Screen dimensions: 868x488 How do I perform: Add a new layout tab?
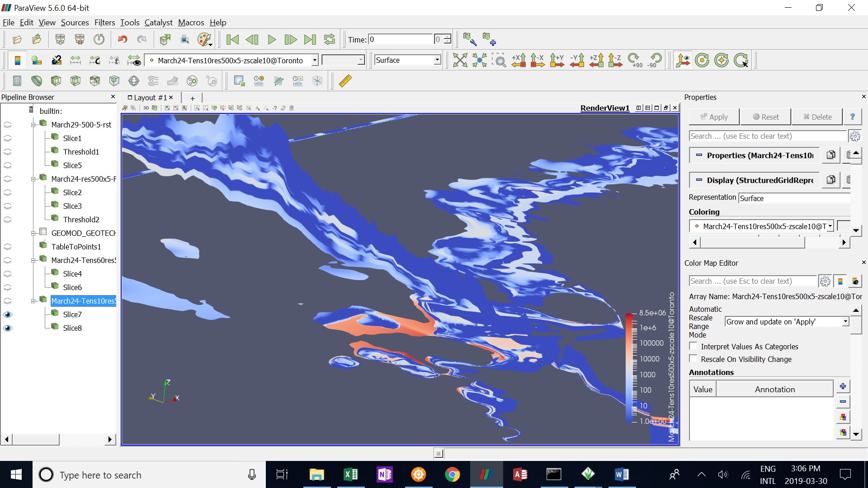pyautogui.click(x=192, y=98)
